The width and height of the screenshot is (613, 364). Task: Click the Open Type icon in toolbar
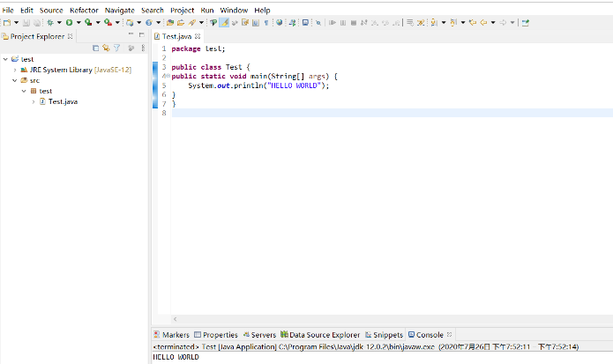pos(170,23)
